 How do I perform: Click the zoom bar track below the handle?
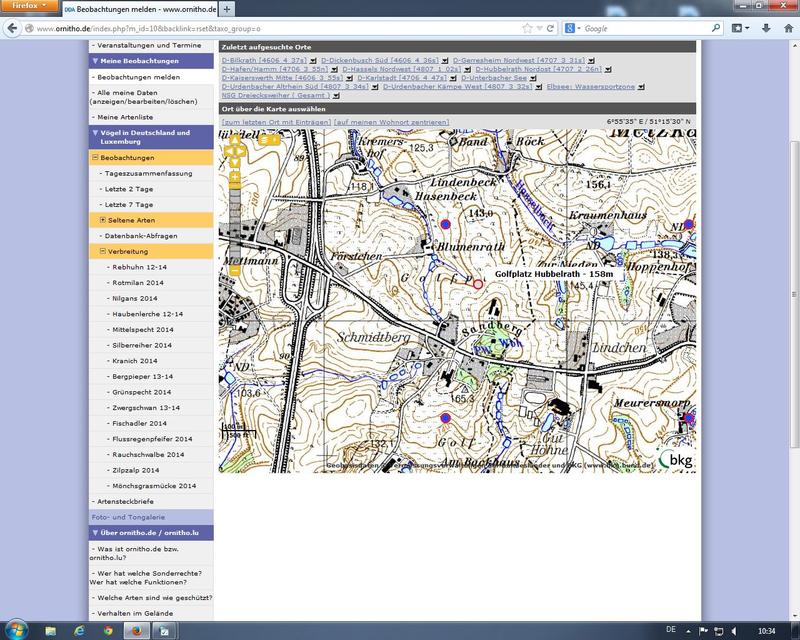click(x=235, y=227)
